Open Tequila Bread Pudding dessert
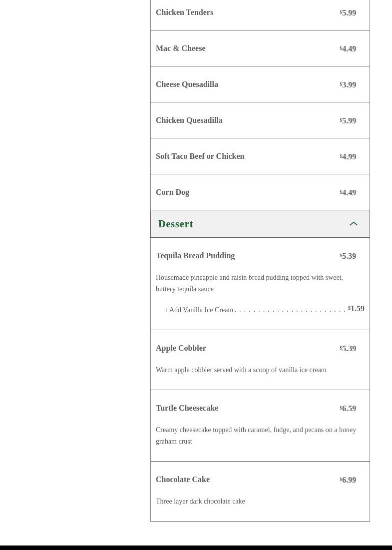Image resolution: width=392 pixels, height=550 pixels. 195,256
